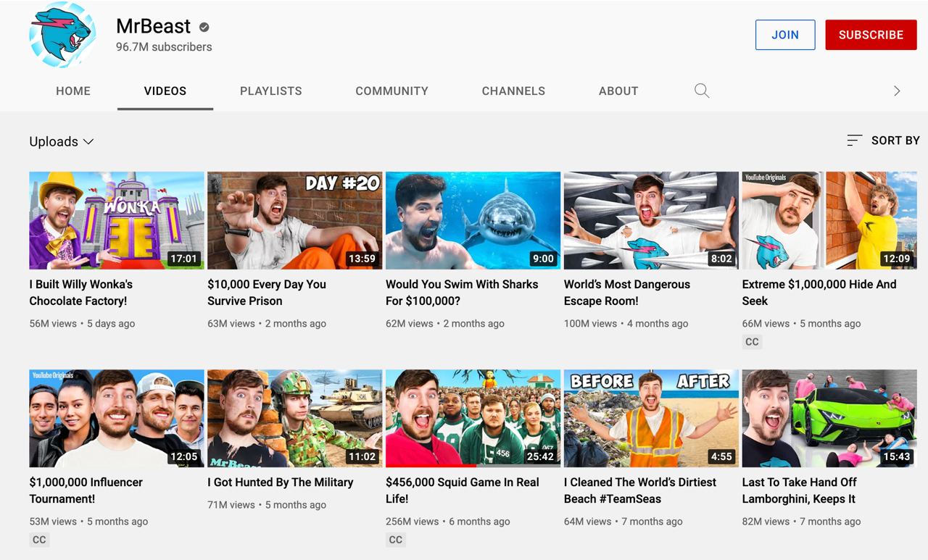The width and height of the screenshot is (928, 560).
Task: Expand the Uploads dropdown
Action: [x=62, y=141]
